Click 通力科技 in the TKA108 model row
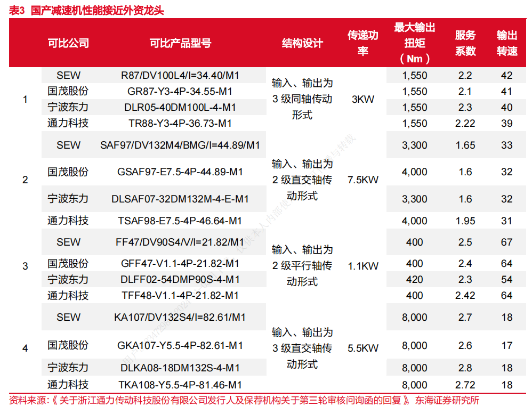 tap(68, 385)
